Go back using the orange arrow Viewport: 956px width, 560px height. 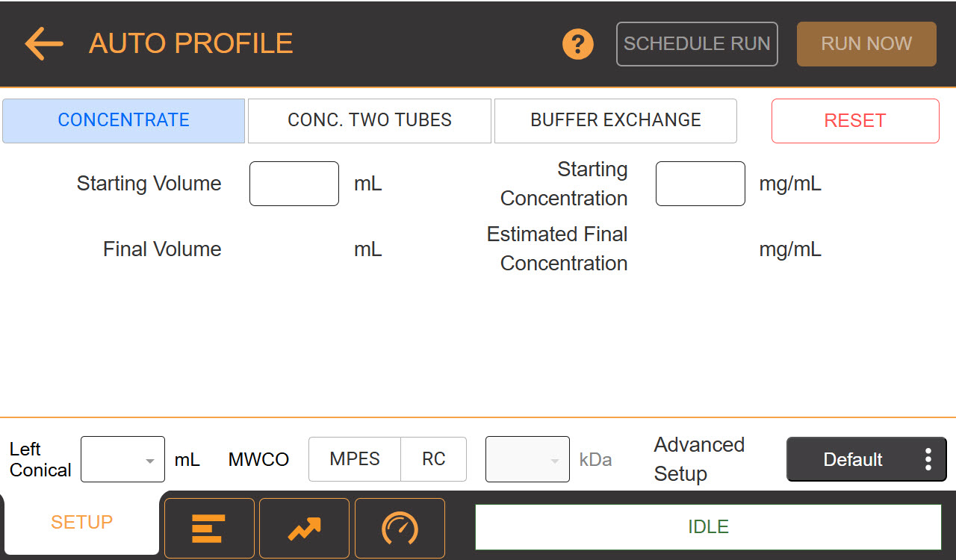44,44
